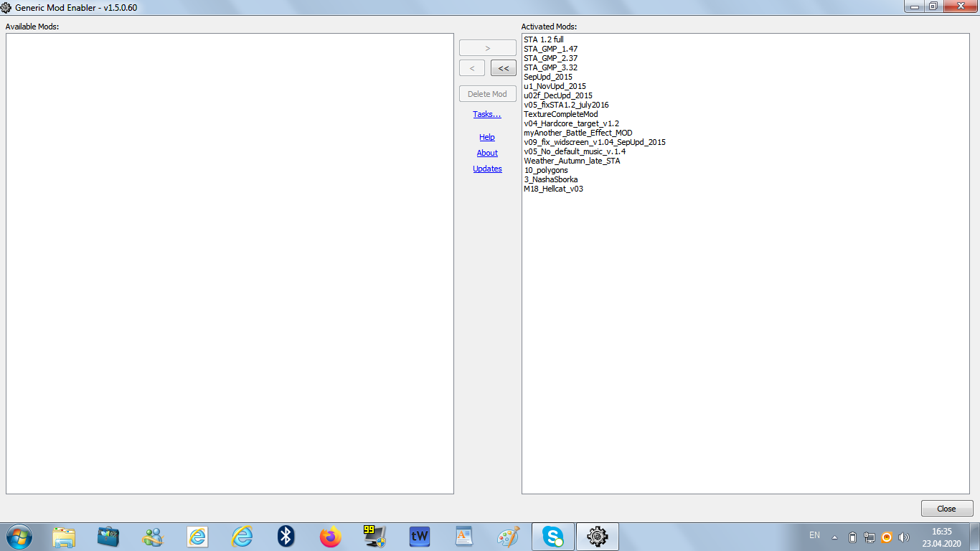Select 'STA_GMP_1.47' mod entry
This screenshot has height=551, width=980.
(x=550, y=49)
